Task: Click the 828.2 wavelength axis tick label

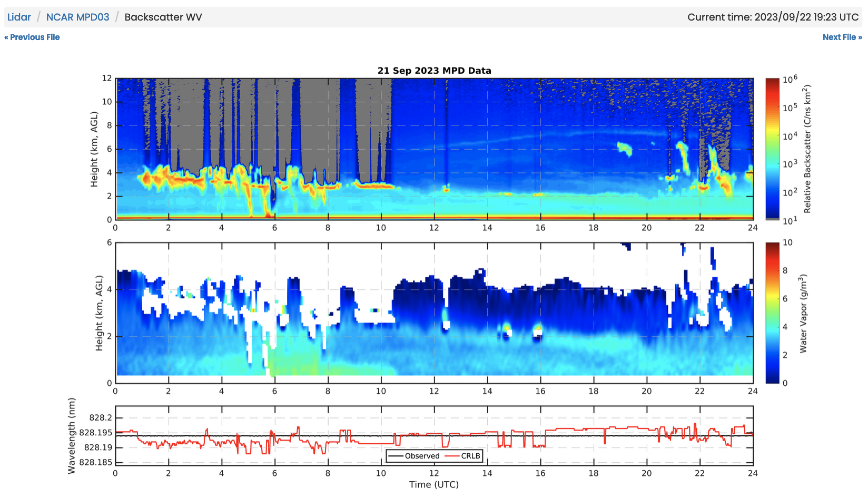Action: 101,417
